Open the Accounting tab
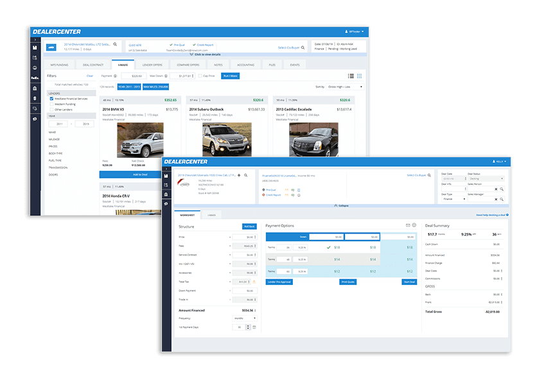This screenshot has width=546, height=392. click(245, 65)
